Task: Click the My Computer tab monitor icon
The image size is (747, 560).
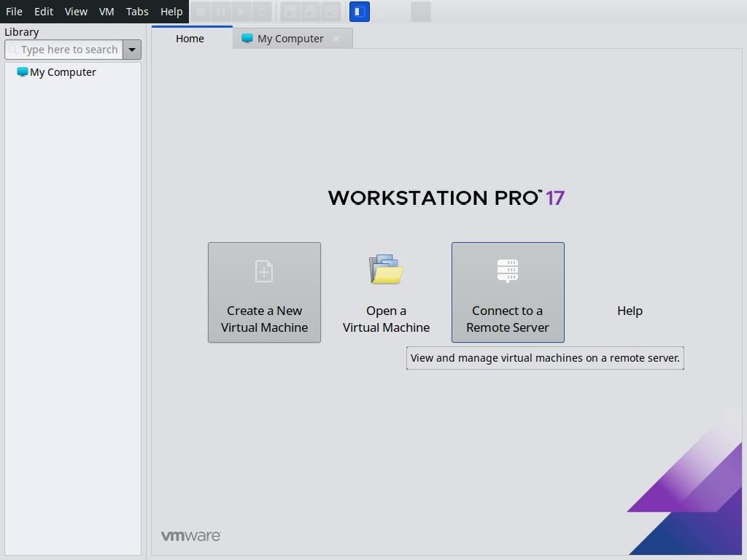Action: pyautogui.click(x=247, y=38)
